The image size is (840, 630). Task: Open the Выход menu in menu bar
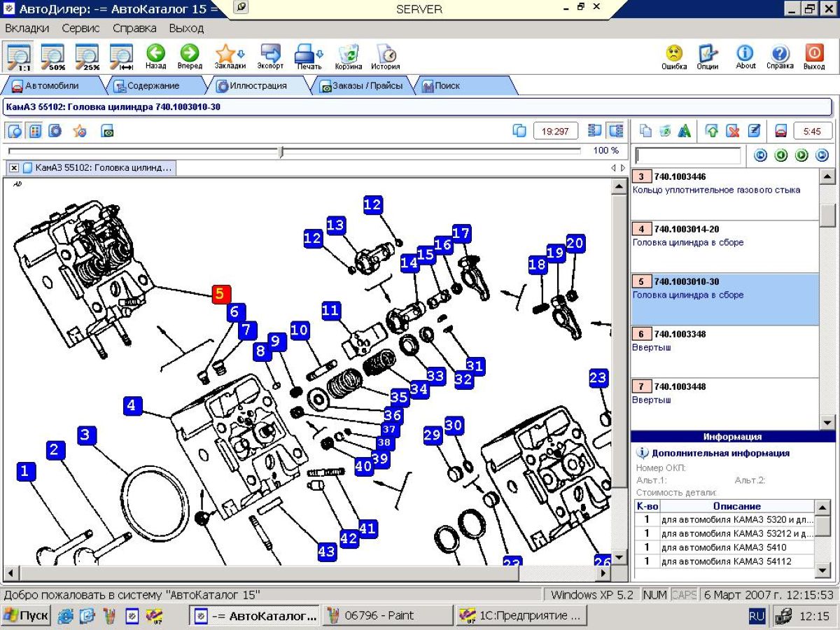tap(186, 29)
